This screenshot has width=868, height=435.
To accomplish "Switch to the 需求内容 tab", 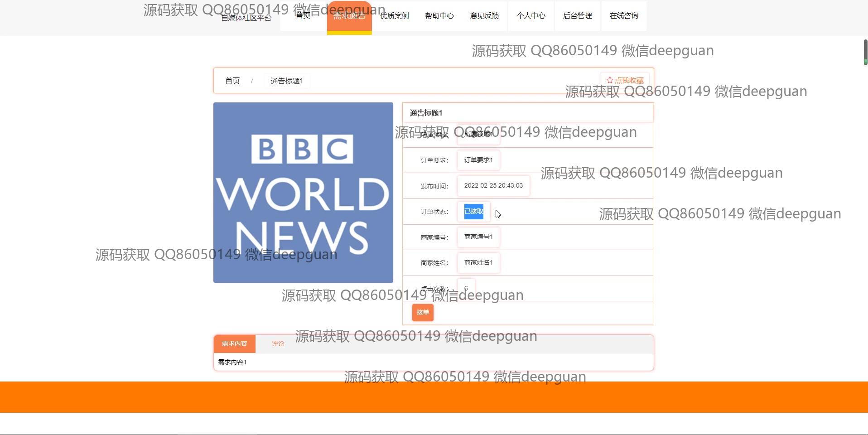I will point(235,344).
